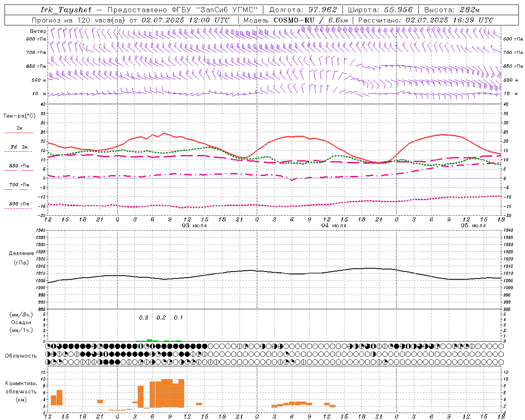Select the latitude value 55.956

(x=398, y=10)
